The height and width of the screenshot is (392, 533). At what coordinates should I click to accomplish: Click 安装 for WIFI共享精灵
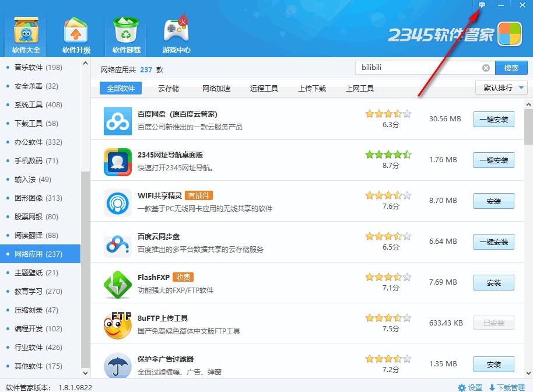pos(493,201)
